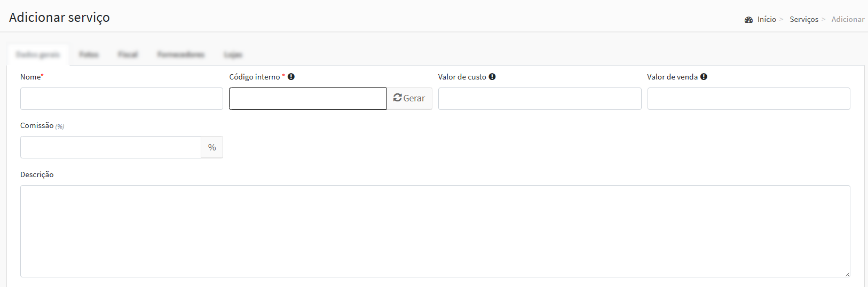
Task: Click the Gerar refresh icon
Action: (x=397, y=98)
